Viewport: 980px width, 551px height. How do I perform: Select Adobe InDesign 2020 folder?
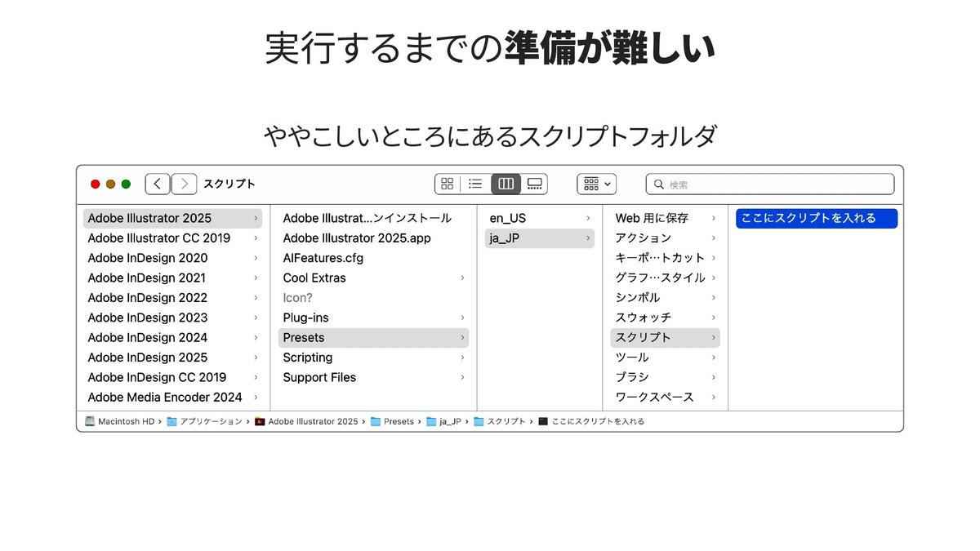click(172, 258)
